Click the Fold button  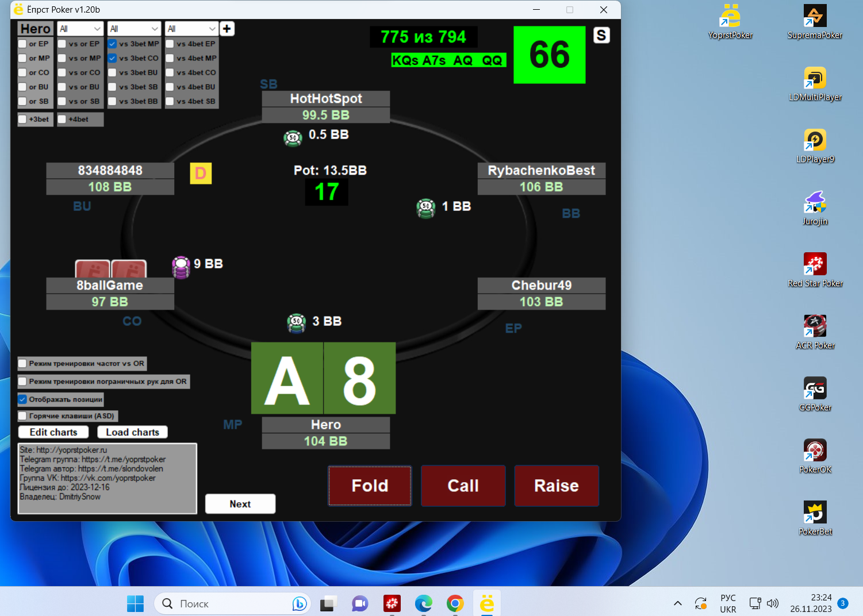pyautogui.click(x=370, y=486)
